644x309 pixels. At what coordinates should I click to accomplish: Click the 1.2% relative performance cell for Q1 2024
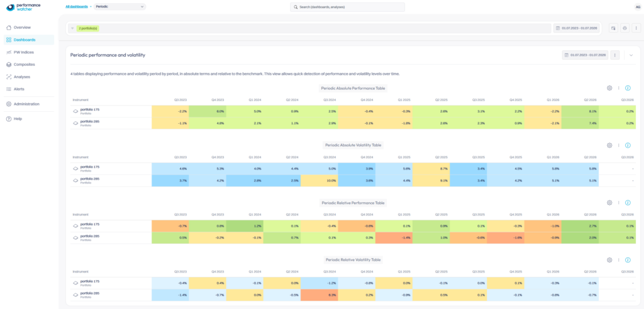(245, 226)
